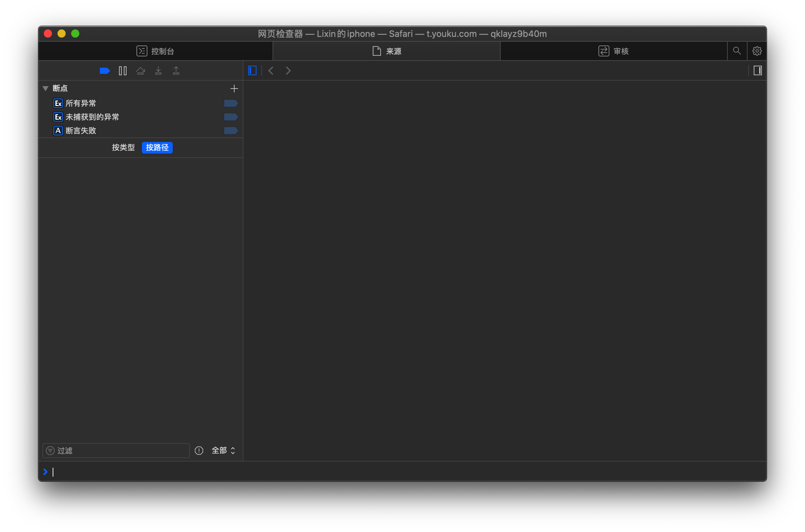805x532 pixels.
Task: Group resources with 按路径
Action: 157,148
